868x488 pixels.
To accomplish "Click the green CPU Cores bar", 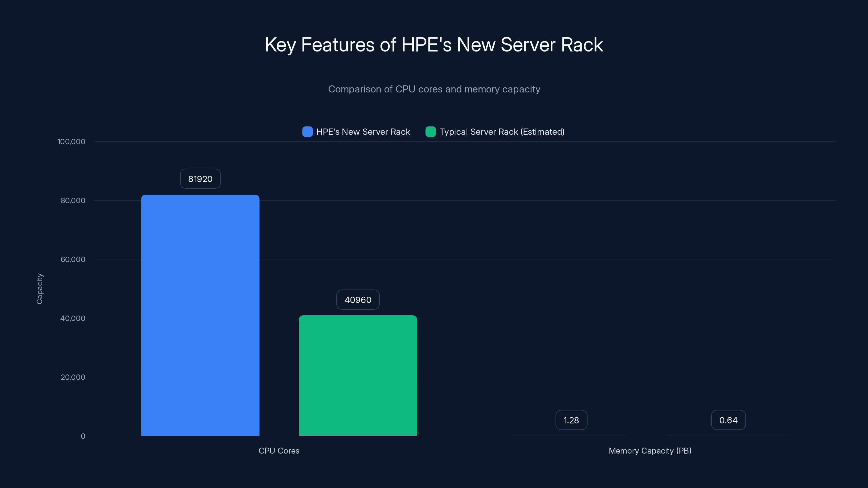I will click(x=358, y=375).
